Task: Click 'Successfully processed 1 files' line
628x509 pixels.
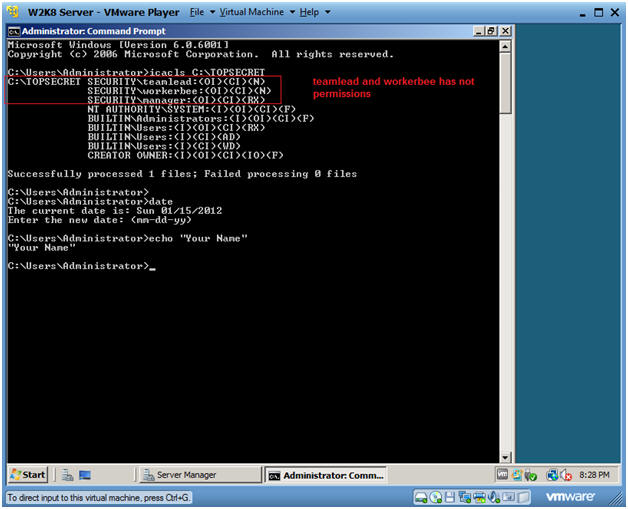Action: [x=182, y=174]
